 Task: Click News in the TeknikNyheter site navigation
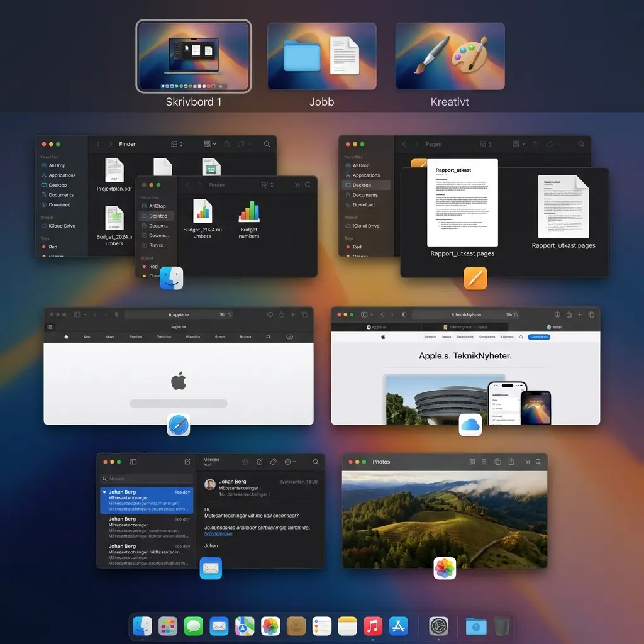pyautogui.click(x=447, y=337)
